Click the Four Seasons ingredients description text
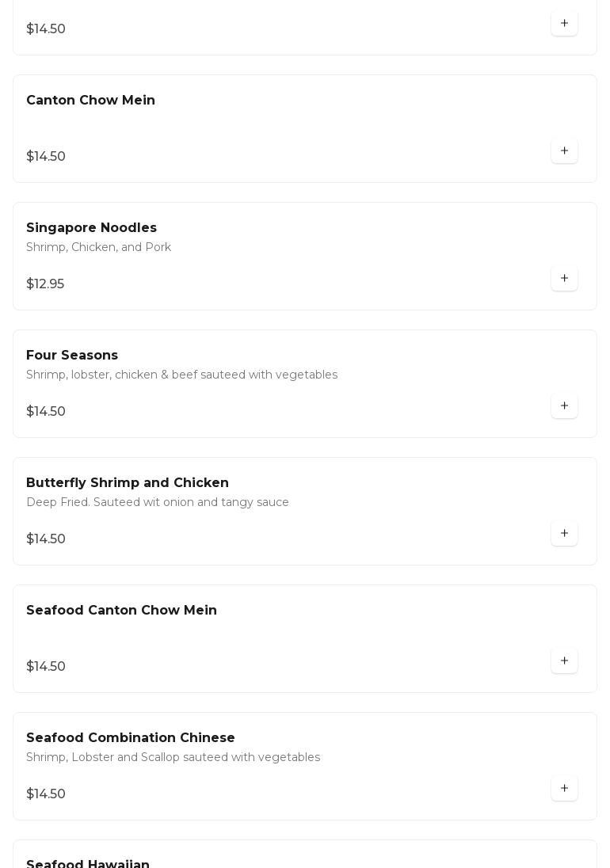 pyautogui.click(x=181, y=375)
